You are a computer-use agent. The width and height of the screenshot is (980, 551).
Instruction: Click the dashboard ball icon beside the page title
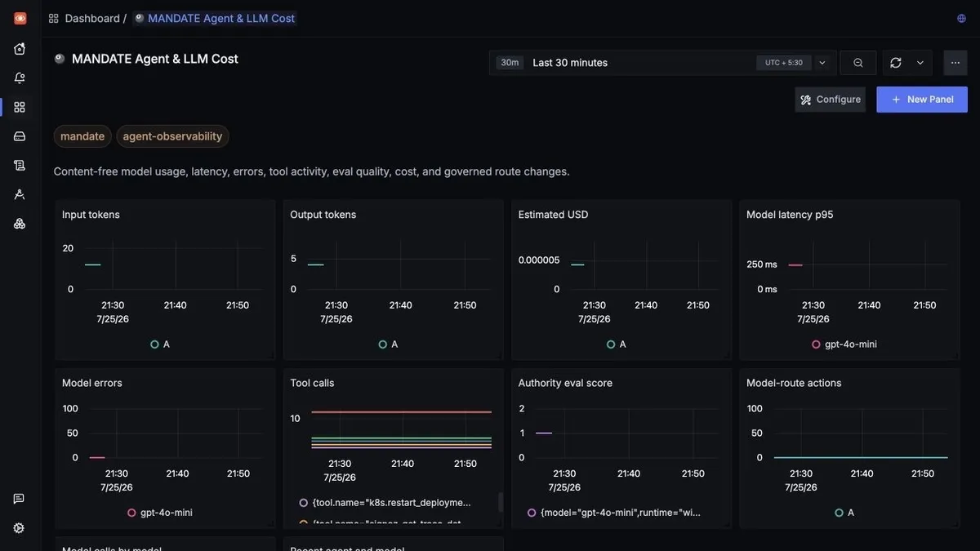pos(60,59)
